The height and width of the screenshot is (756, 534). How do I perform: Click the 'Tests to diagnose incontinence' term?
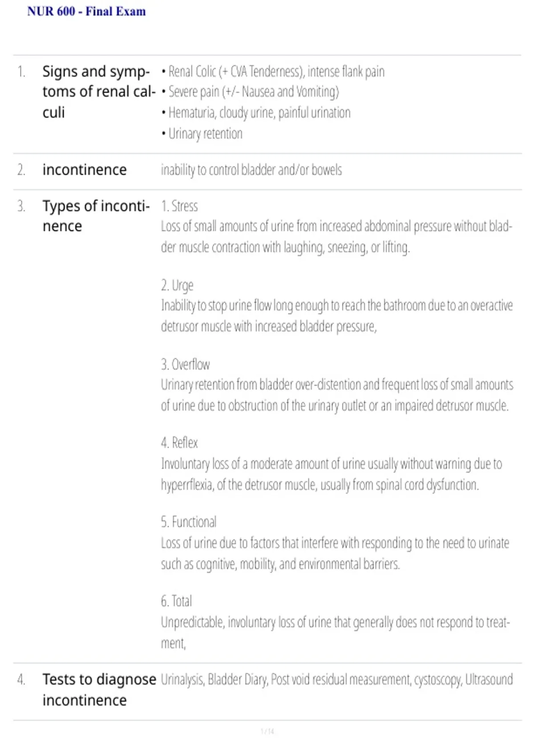tap(99, 690)
